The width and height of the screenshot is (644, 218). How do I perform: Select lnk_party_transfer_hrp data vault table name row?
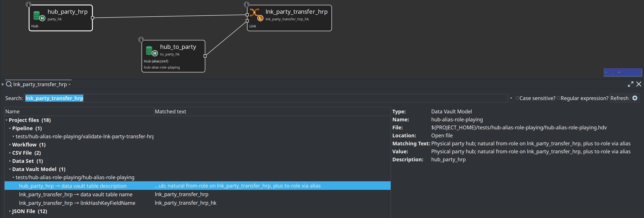click(x=198, y=194)
